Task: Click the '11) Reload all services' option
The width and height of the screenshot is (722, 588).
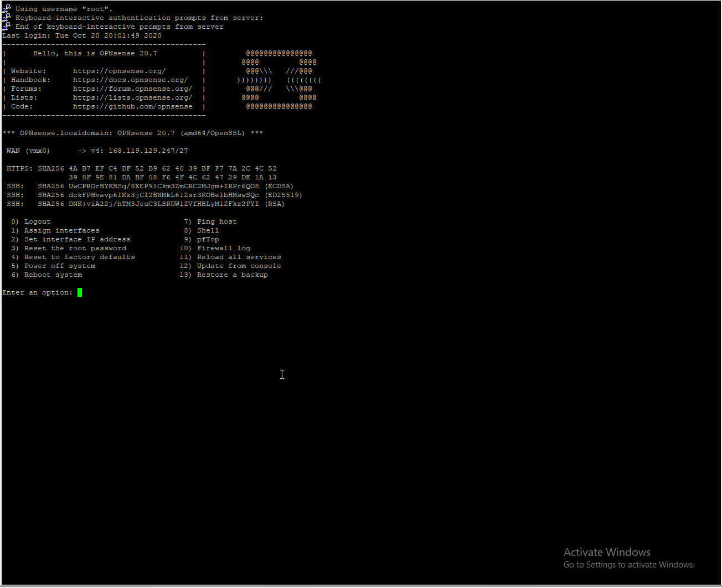Action: tap(230, 257)
